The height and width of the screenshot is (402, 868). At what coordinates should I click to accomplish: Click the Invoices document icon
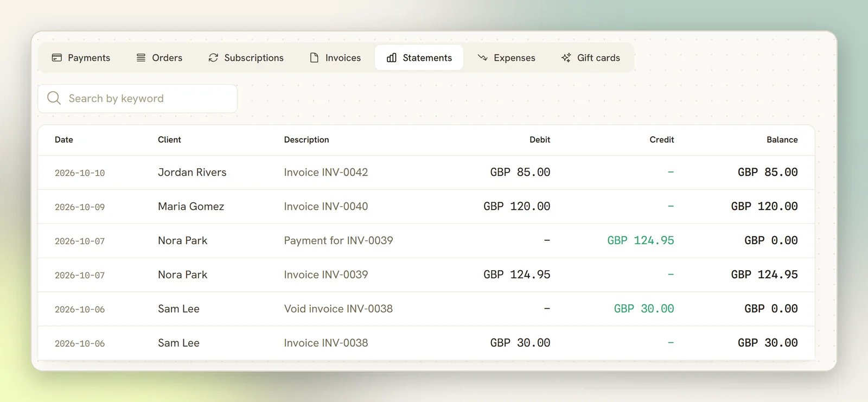314,58
